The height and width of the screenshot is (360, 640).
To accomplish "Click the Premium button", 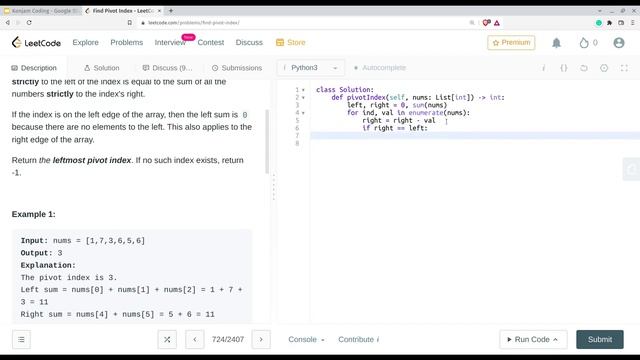I will [511, 42].
